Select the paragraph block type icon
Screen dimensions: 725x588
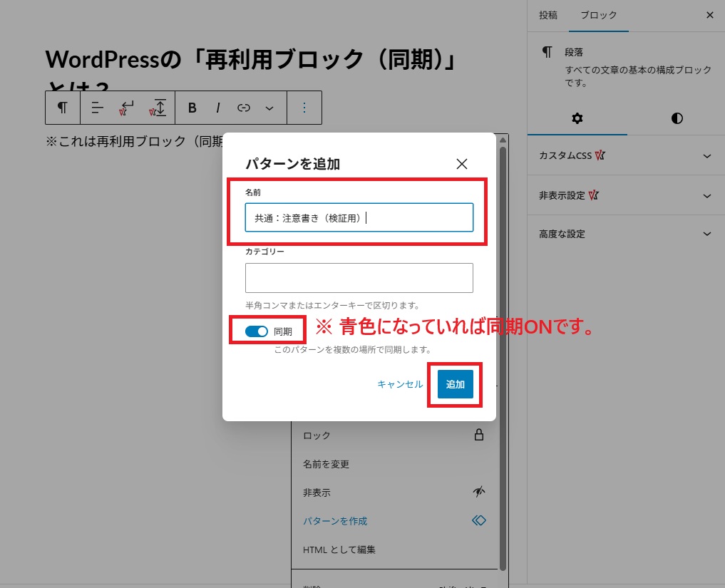point(62,108)
